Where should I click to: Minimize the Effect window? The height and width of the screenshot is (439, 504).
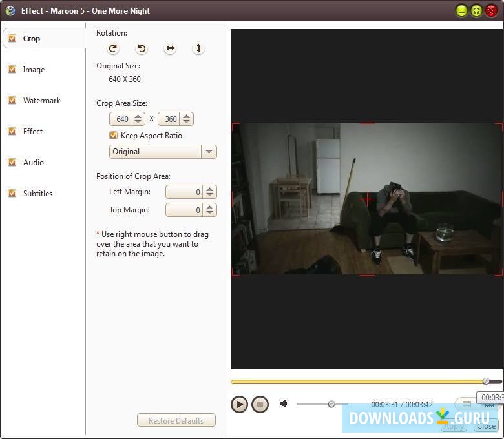point(461,11)
